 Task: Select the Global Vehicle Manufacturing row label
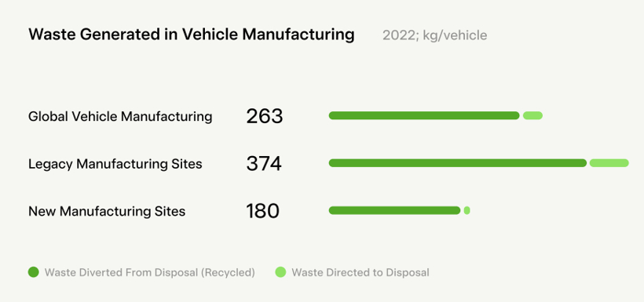(x=120, y=117)
